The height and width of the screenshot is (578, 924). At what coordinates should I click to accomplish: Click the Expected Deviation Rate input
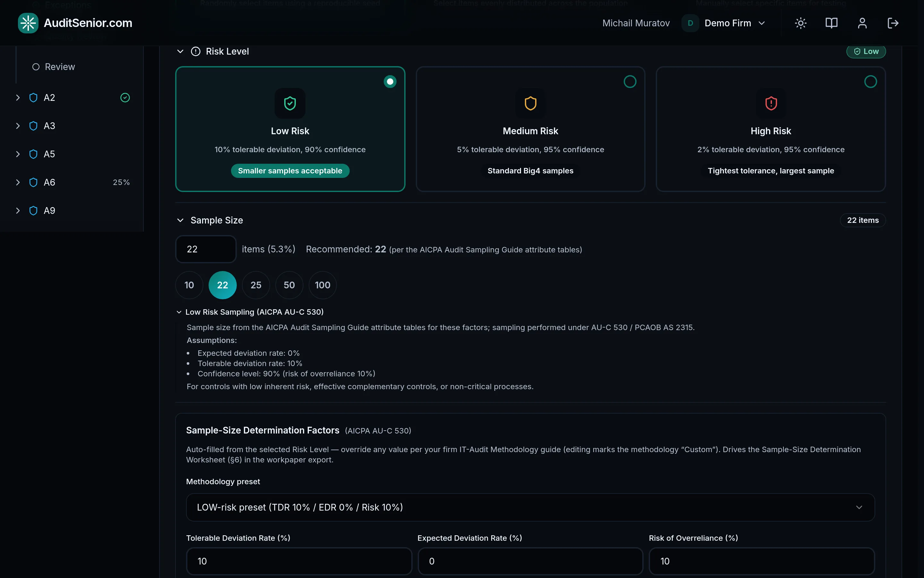(x=530, y=561)
